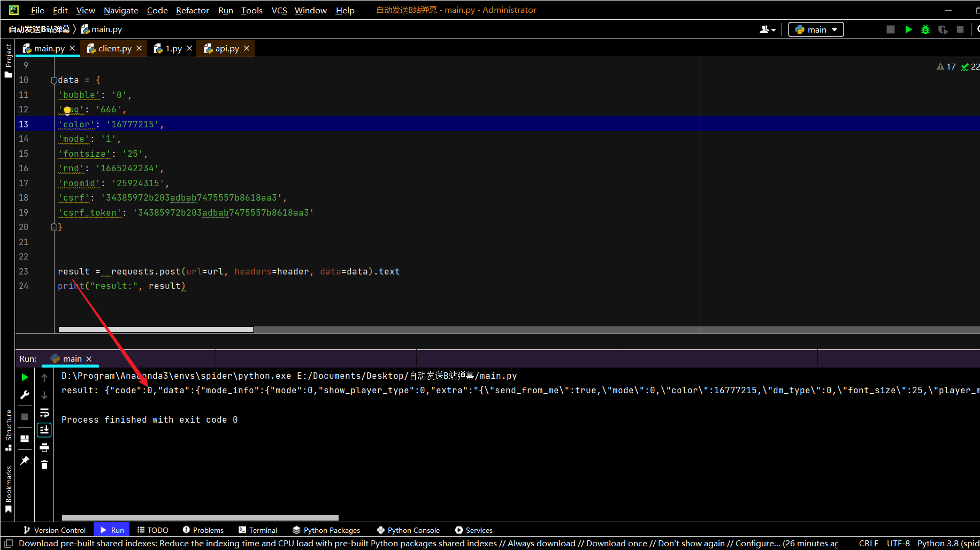Run the main configuration from the top toolbar
Screen dimensions: 980x550
tap(908, 29)
